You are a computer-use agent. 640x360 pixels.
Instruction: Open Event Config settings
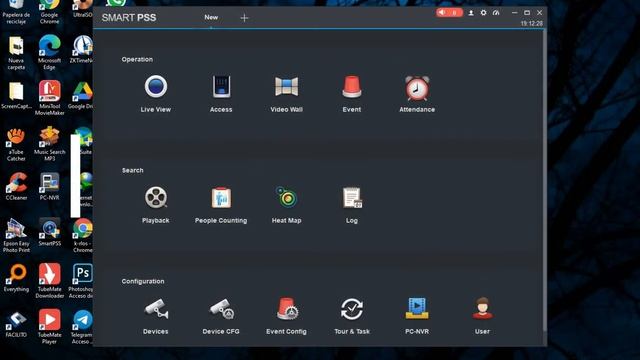pos(286,316)
